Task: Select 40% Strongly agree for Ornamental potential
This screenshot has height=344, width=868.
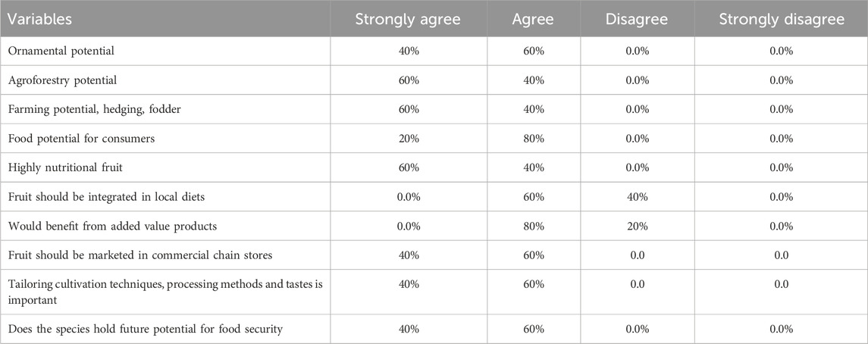Action: pyautogui.click(x=409, y=52)
